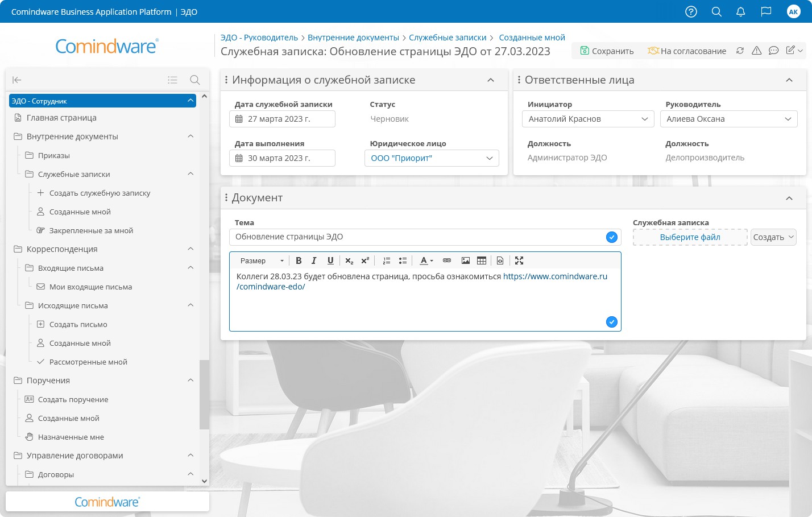The image size is (812, 517).
Task: Click the sidebar scroll down arrow
Action: (204, 481)
